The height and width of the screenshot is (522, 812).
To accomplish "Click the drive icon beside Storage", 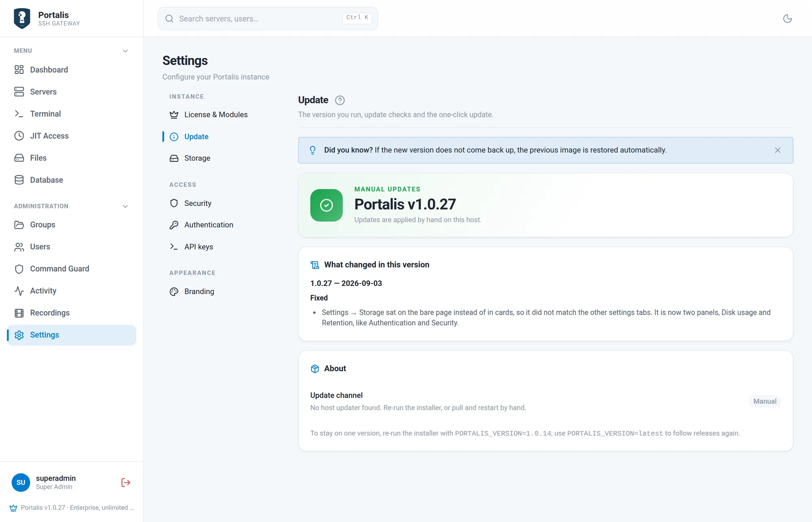I will pyautogui.click(x=174, y=158).
